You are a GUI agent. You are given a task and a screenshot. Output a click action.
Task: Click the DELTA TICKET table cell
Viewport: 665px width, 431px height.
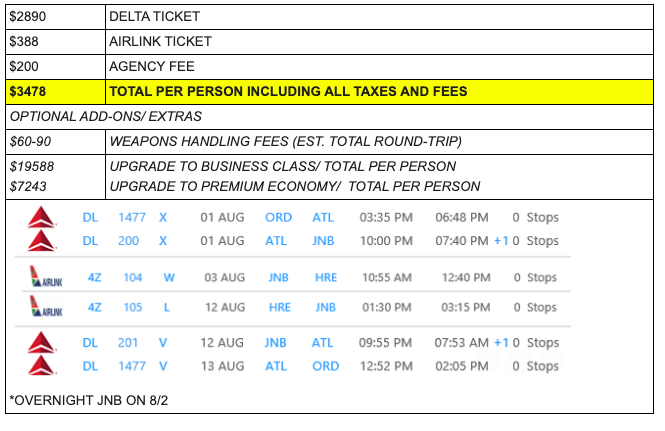coord(379,17)
